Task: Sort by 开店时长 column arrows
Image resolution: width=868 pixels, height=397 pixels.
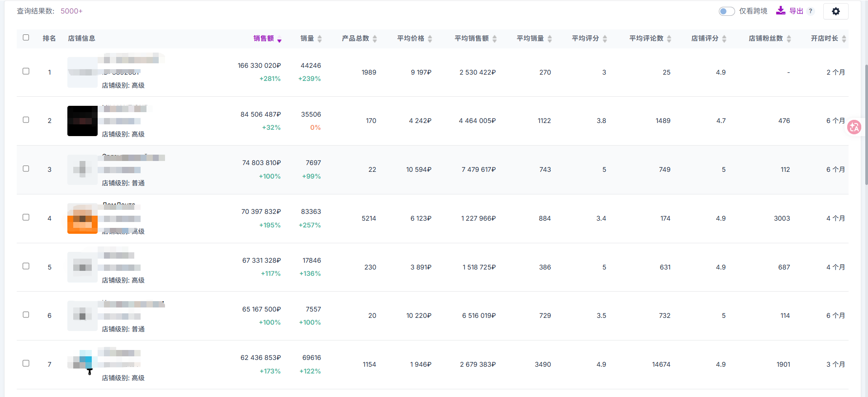Action: tap(844, 39)
